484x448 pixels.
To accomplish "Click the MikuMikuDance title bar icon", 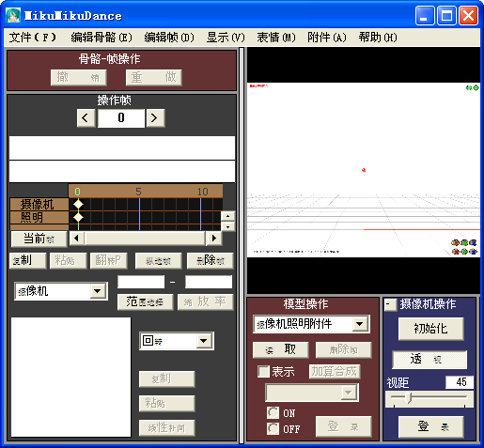I will 13,15.
